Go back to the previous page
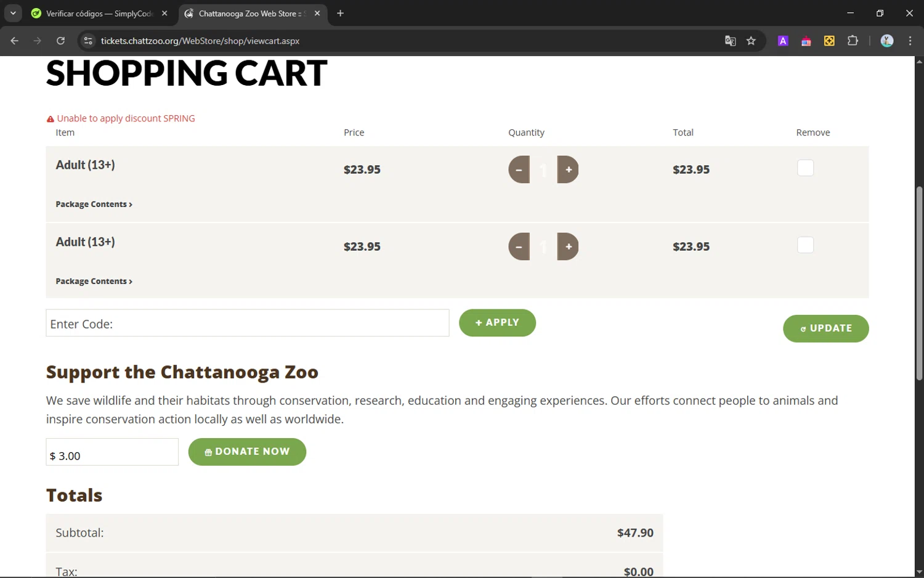 click(x=14, y=41)
